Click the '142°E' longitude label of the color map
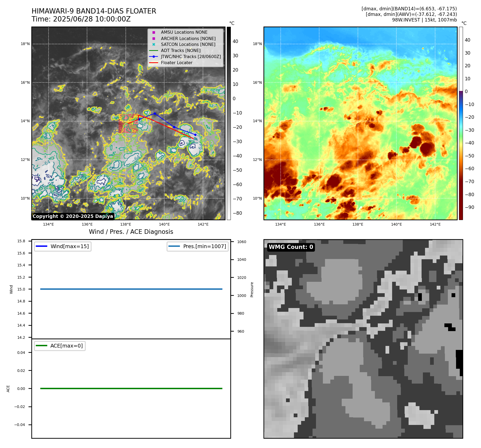The image size is (481, 448). tap(435, 224)
